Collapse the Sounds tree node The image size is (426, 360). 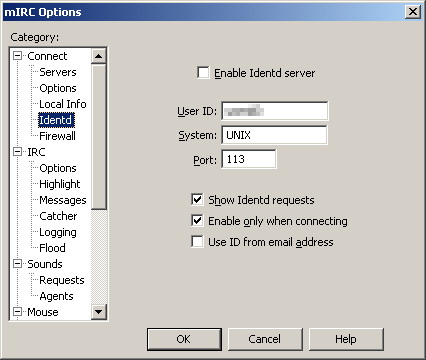(x=17, y=264)
